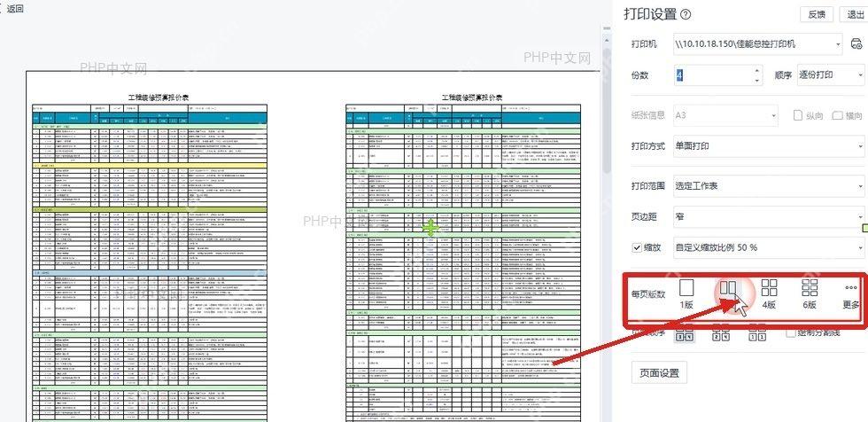Open 更多 more layout options

tap(851, 296)
